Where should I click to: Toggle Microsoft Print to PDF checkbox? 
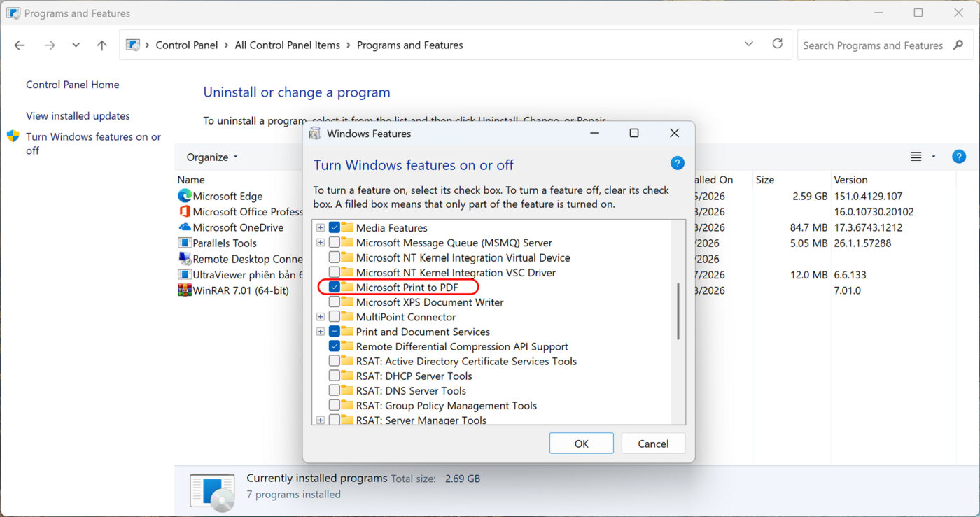tap(335, 287)
